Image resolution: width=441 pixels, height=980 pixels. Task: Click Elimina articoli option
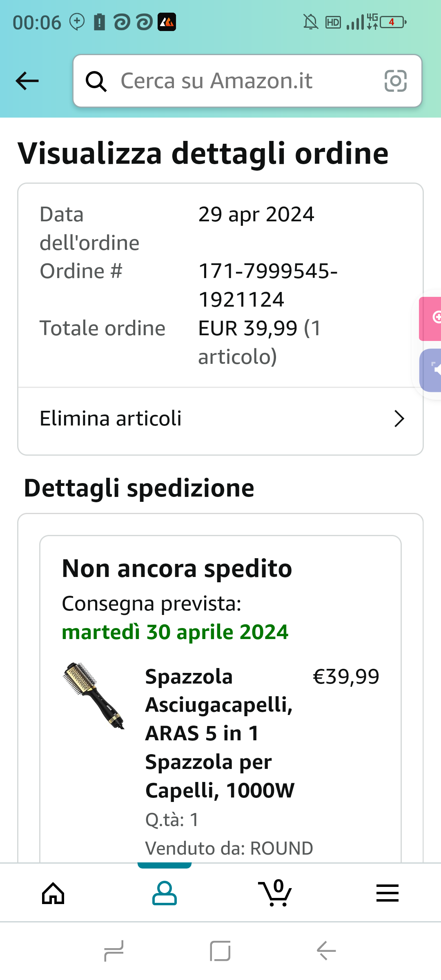pyautogui.click(x=111, y=419)
